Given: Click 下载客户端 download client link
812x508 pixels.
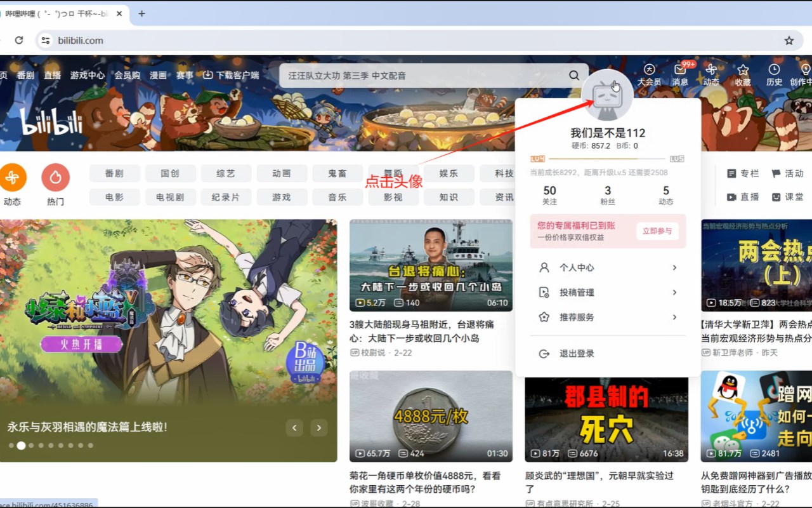Looking at the screenshot, I should (x=231, y=75).
